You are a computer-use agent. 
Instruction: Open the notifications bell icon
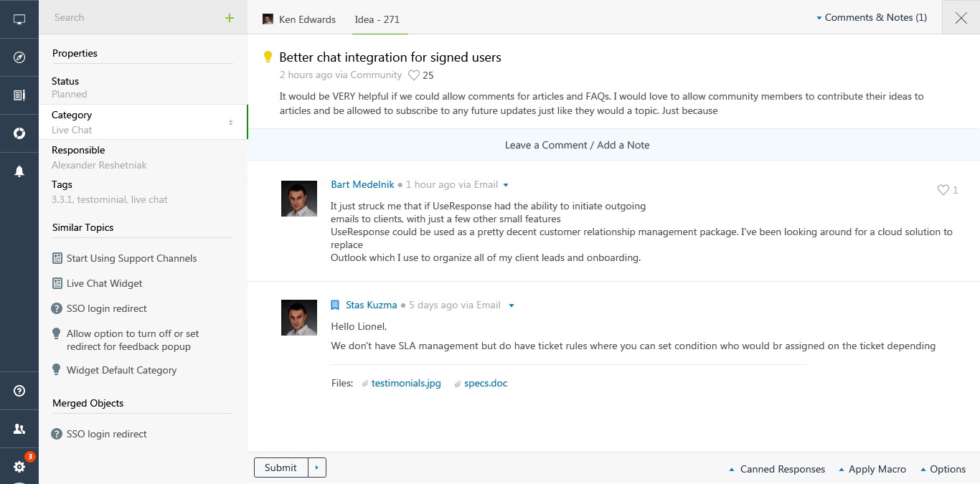[x=19, y=171]
